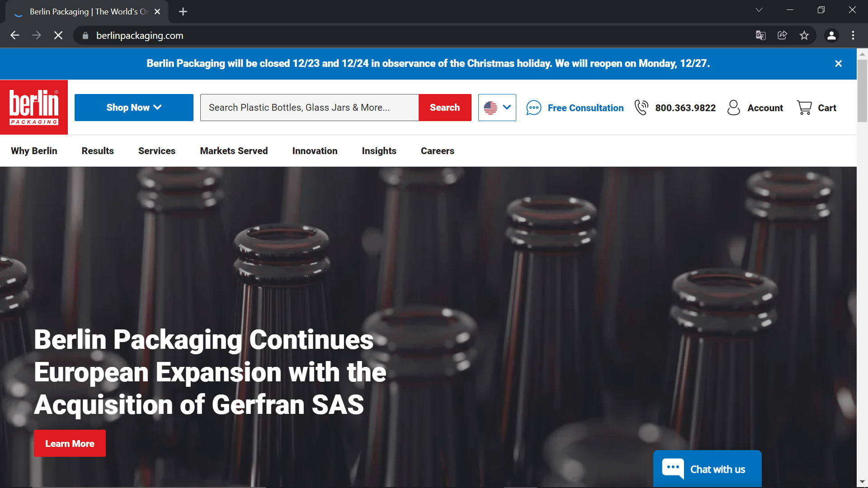Click the Account user icon
868x488 pixels.
733,108
